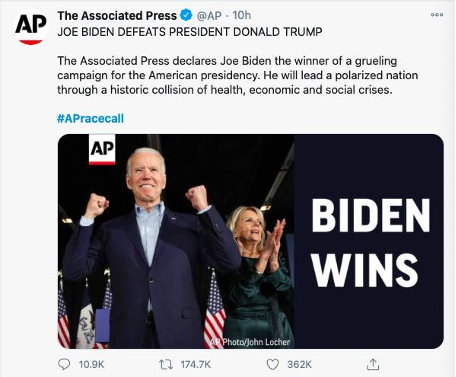Click the BIDEN WINS text panel
This screenshot has width=456, height=377.
(369, 241)
